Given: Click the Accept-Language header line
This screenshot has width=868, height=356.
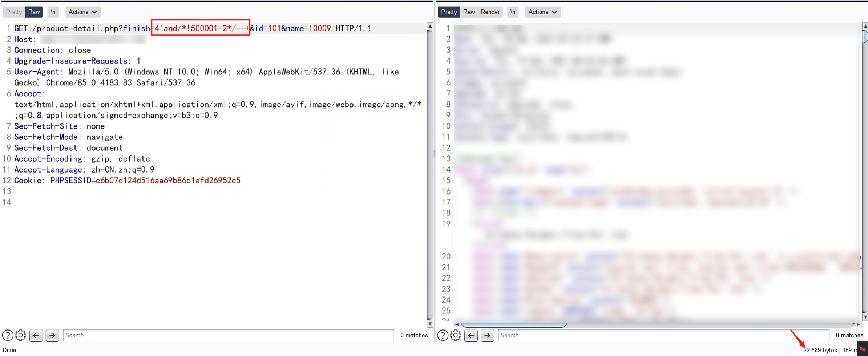Looking at the screenshot, I should [84, 170].
